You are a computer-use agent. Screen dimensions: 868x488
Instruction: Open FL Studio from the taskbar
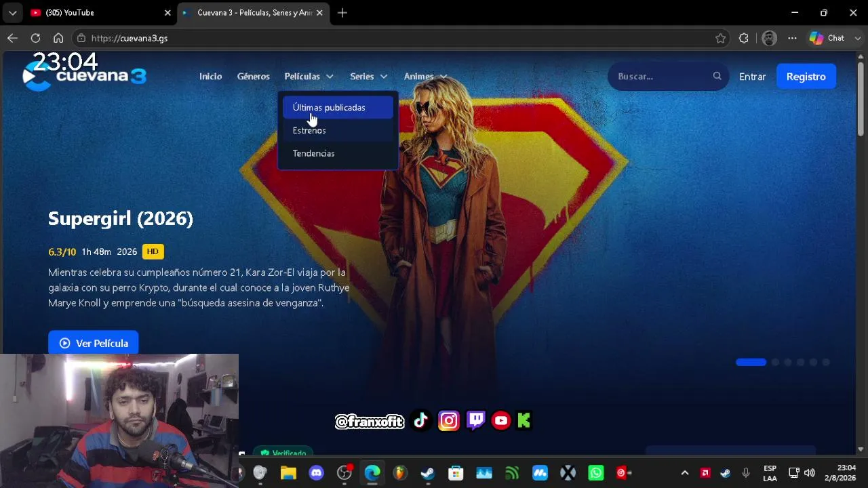[x=400, y=473]
